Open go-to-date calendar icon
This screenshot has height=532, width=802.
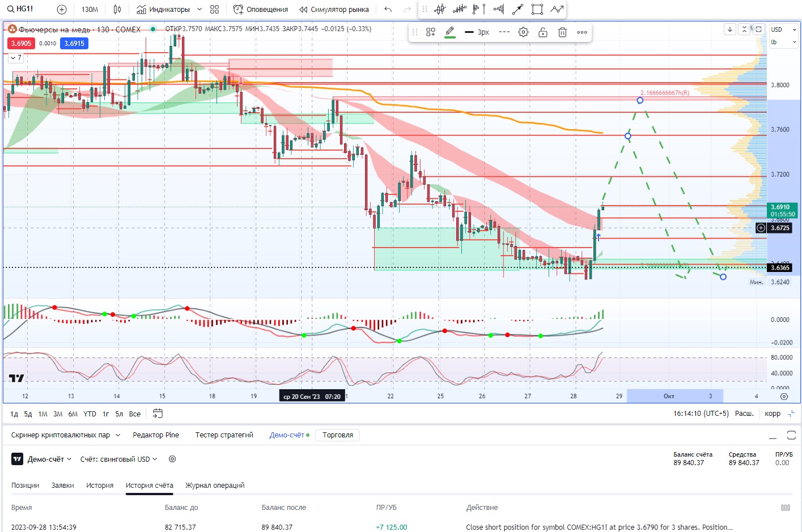pos(158,414)
